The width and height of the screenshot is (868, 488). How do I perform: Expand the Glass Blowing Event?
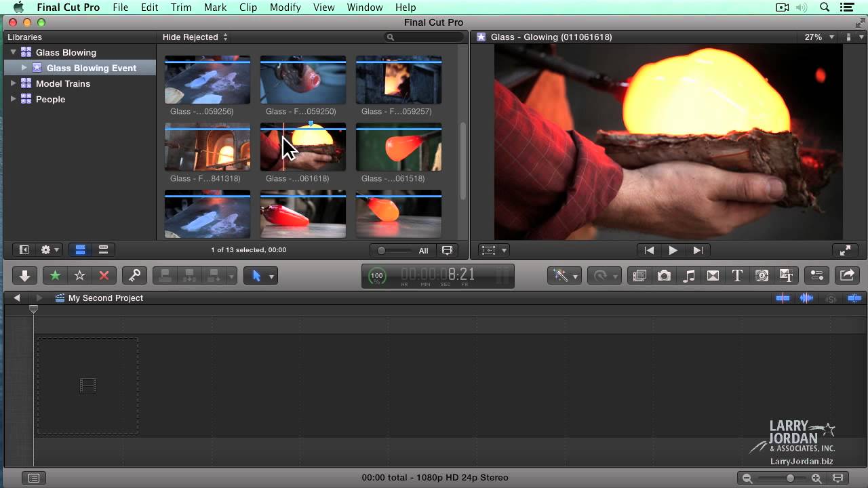[x=24, y=68]
